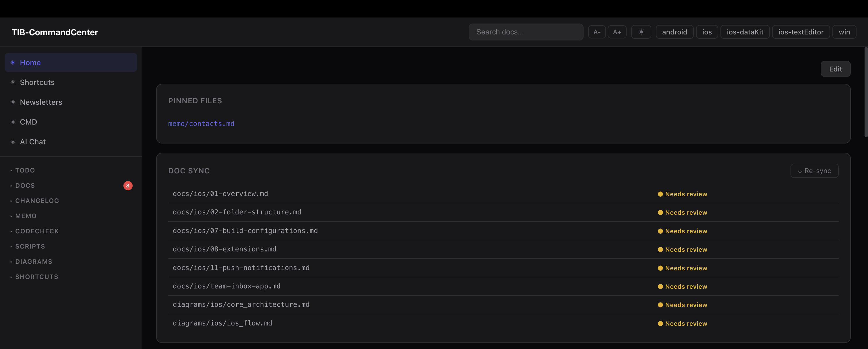Click the Newsletters diamond icon
This screenshot has width=868, height=349.
pos(13,102)
